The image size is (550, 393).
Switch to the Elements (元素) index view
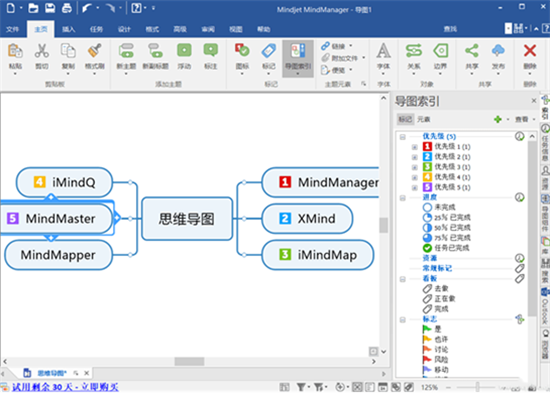[x=423, y=120]
